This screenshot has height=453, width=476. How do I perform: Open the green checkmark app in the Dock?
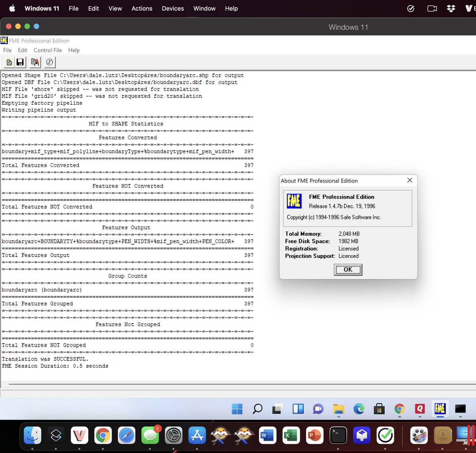coord(385,436)
